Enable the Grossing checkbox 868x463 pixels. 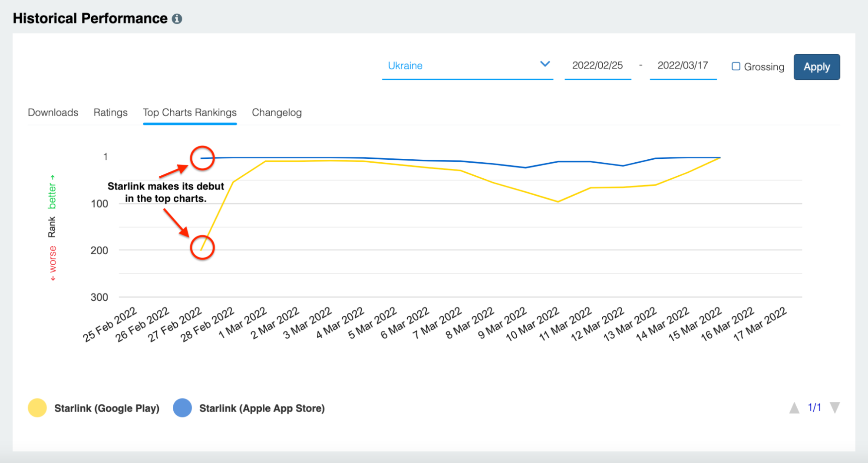(736, 66)
